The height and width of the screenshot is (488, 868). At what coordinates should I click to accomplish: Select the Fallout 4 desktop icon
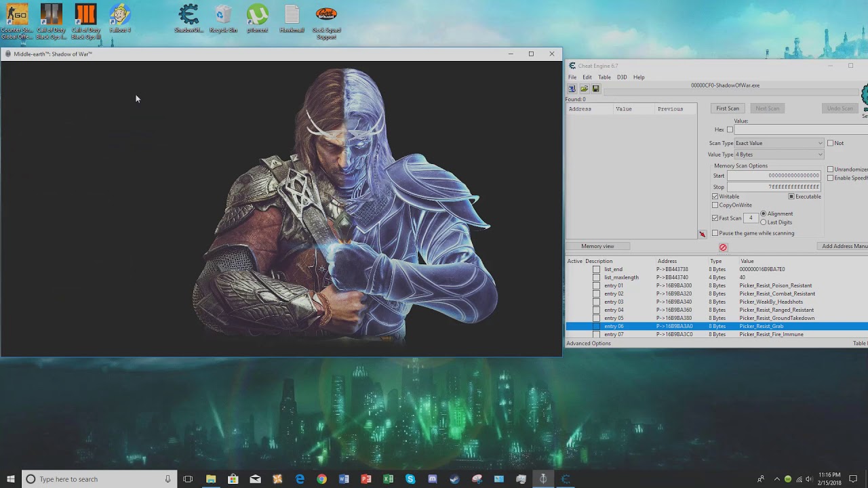pos(120,18)
